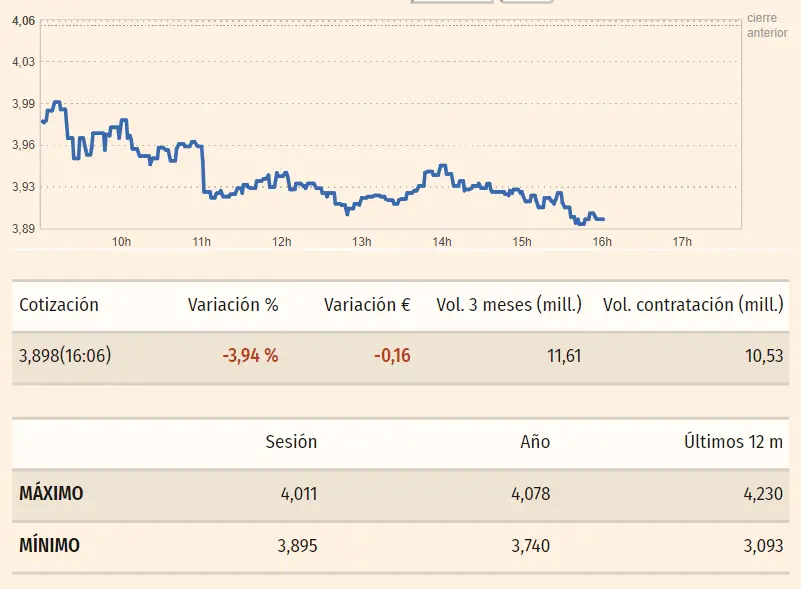Select the Cotización column header
Screen dimensions: 801x589
[59, 305]
